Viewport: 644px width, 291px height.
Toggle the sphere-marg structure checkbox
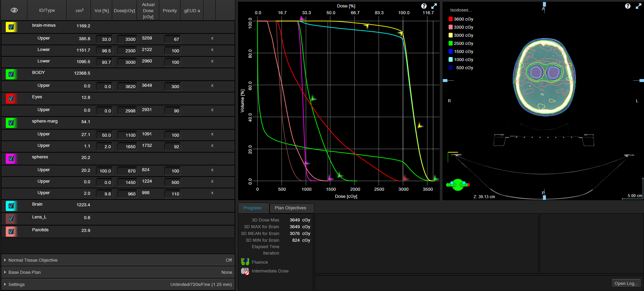pyautogui.click(x=11, y=123)
